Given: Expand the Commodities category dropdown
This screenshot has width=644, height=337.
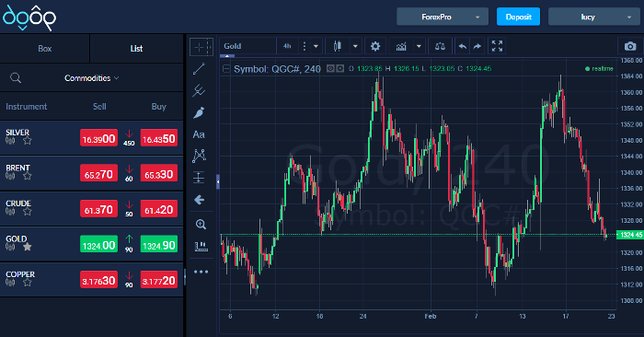Looking at the screenshot, I should pos(92,78).
